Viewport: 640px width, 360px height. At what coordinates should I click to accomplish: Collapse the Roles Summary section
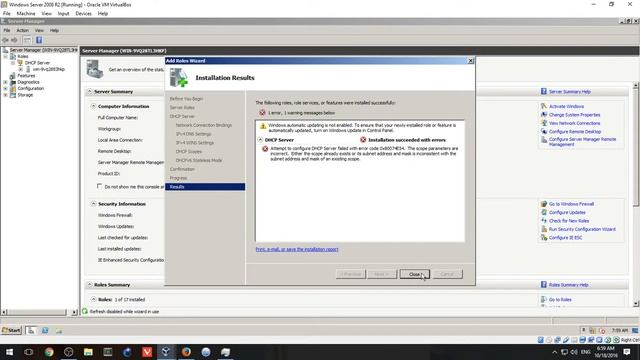click(89, 284)
